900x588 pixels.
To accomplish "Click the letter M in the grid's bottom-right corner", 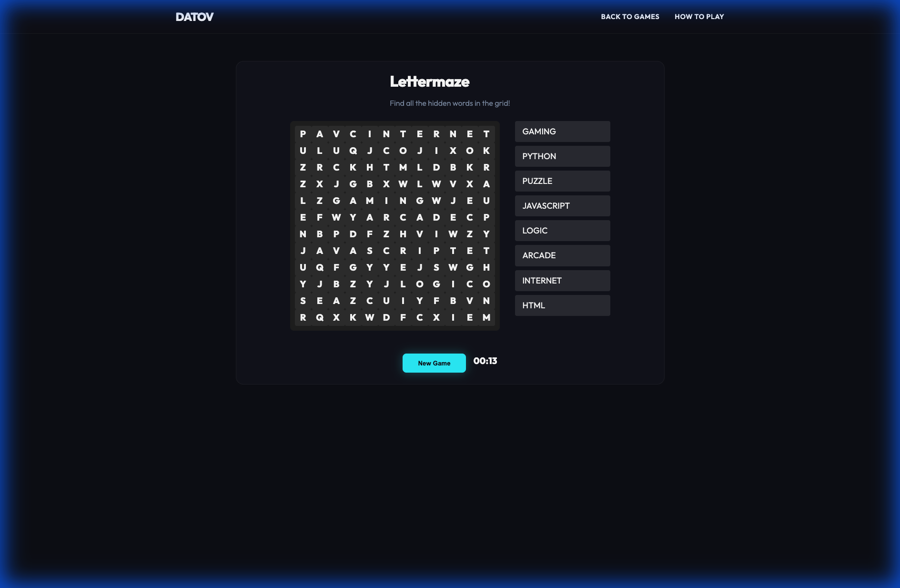I will 486,317.
